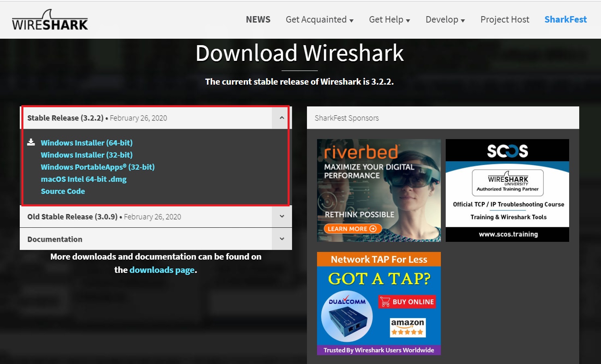
Task: Download Windows Installer (64-bit)
Action: point(86,143)
